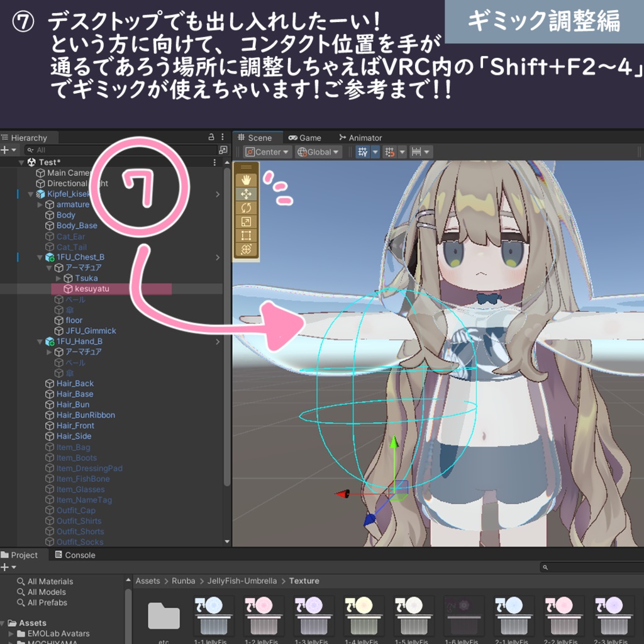644x644 pixels.
Task: Select the Scale tool
Action: click(246, 222)
